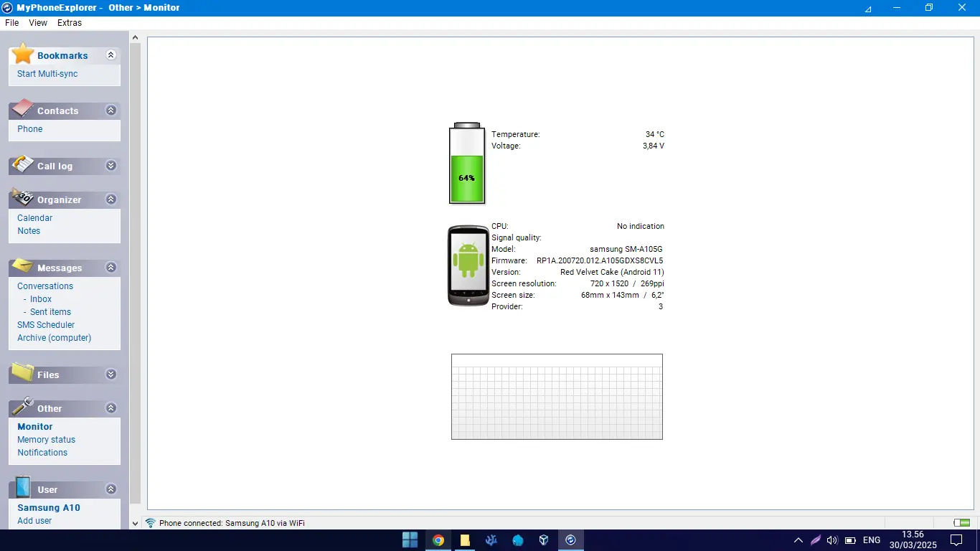Open the Windows notification center
The width and height of the screenshot is (980, 551).
956,540
